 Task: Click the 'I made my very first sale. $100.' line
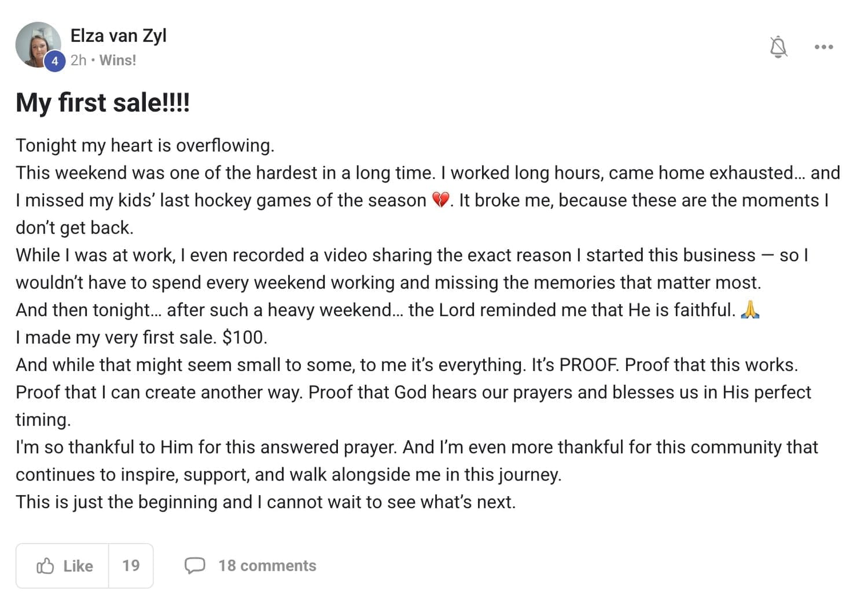point(141,337)
